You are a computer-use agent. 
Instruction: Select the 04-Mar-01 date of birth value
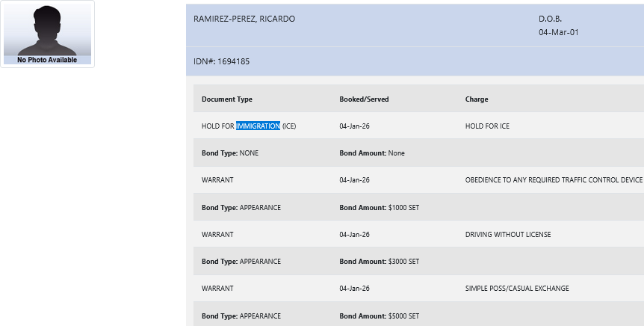tap(558, 32)
